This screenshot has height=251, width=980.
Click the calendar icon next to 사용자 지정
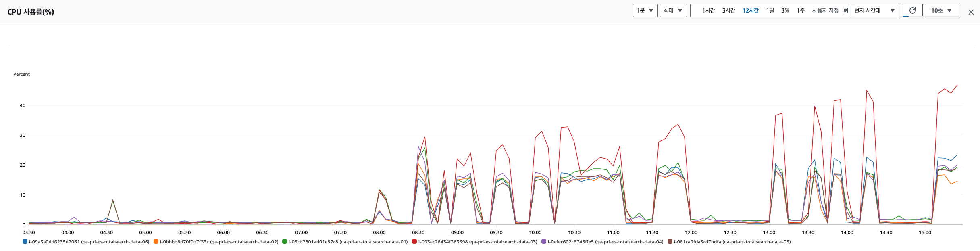click(x=845, y=10)
